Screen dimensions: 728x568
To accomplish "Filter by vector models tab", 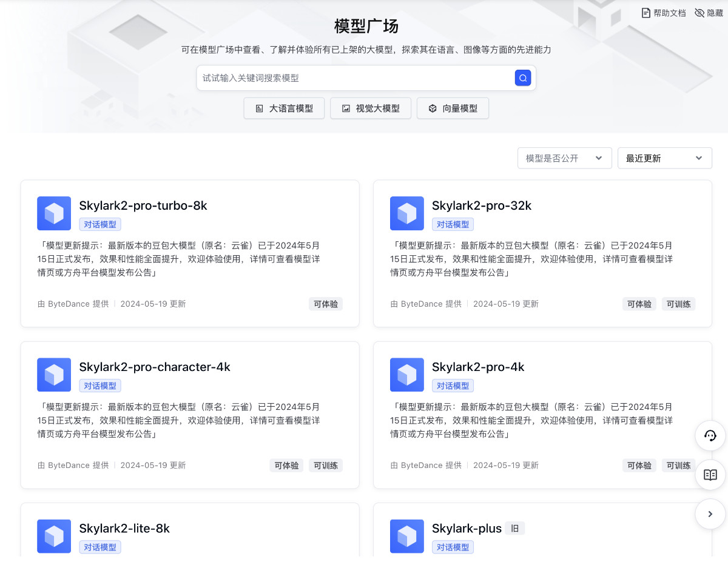I will (x=453, y=109).
